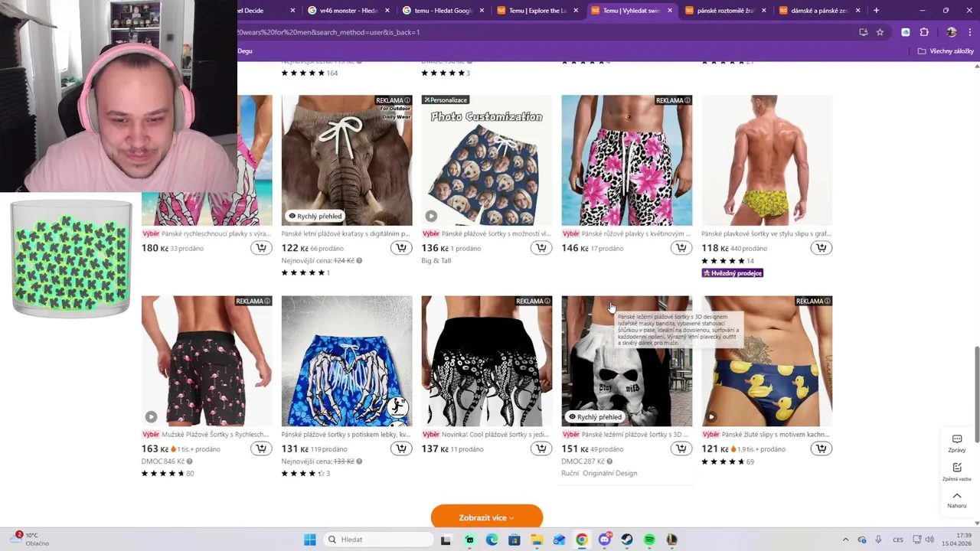Play video preview on photo customization shorts

point(431,217)
